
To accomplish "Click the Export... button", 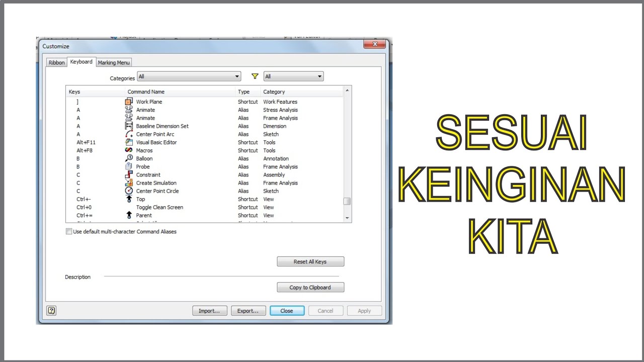I will 248,311.
